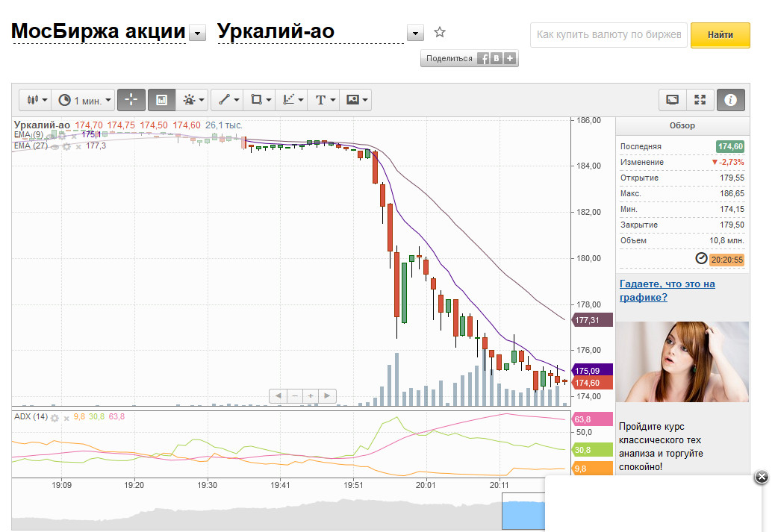Zoom in the chart with plus button
This screenshot has width=778, height=532.
[311, 395]
